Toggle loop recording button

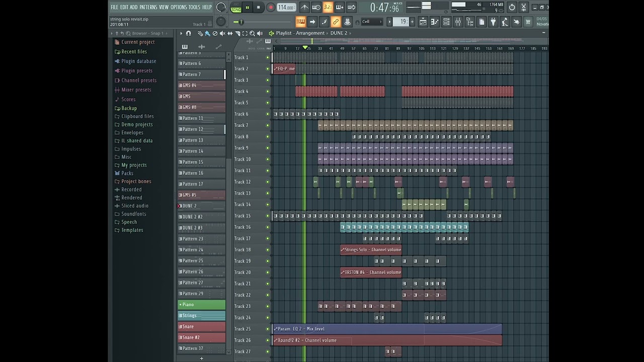(351, 7)
